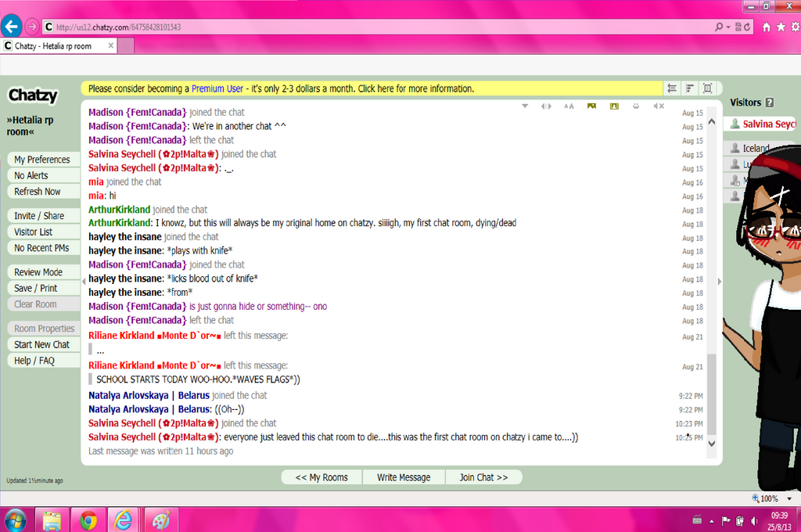Click the Action Center flag tray icon
The width and height of the screenshot is (801, 532).
726,521
